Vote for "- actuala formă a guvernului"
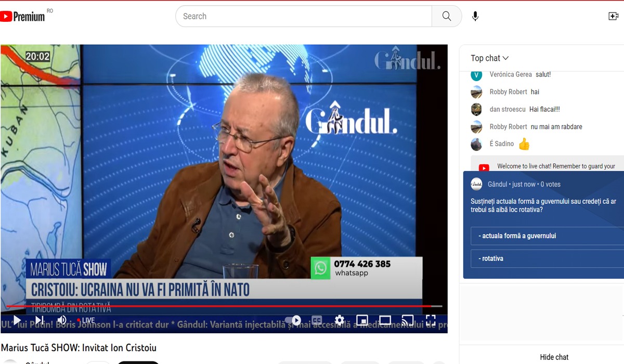Image resolution: width=624 pixels, height=364 pixels. [x=547, y=236]
